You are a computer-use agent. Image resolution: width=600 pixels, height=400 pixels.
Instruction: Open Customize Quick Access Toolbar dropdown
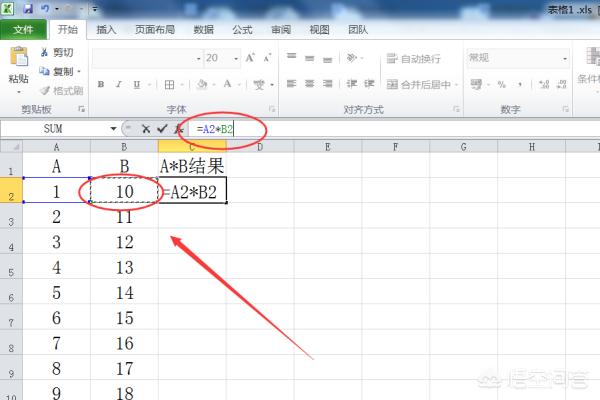click(95, 9)
